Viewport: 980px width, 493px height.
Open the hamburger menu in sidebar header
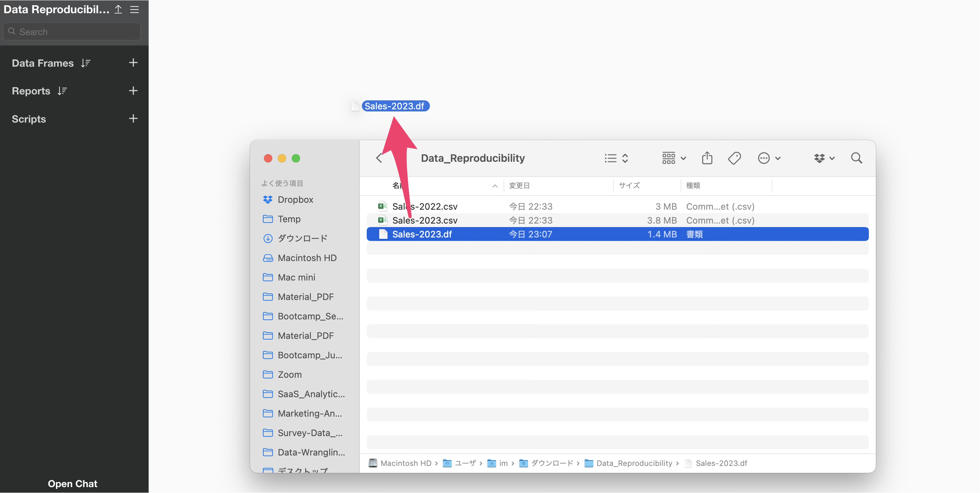pos(134,9)
